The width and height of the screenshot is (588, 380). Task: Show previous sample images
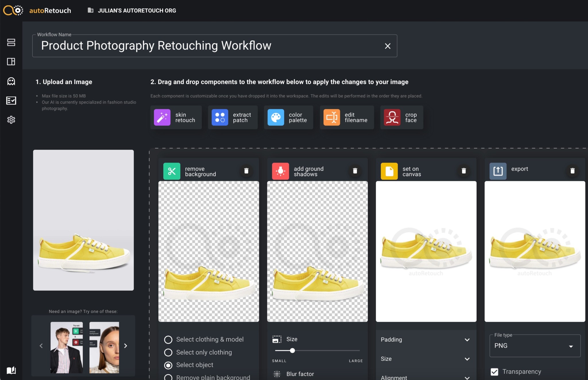(x=41, y=346)
